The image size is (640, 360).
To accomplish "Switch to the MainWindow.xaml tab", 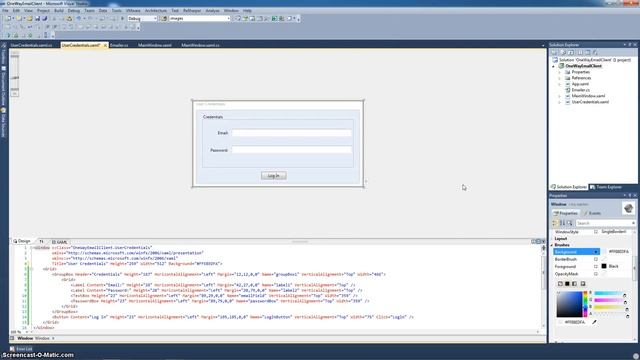I will [155, 45].
